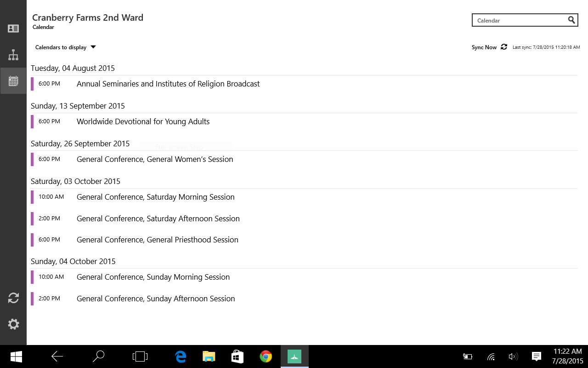
Task: Click the purple bar beside Saturday Morning Session
Action: (x=32, y=197)
